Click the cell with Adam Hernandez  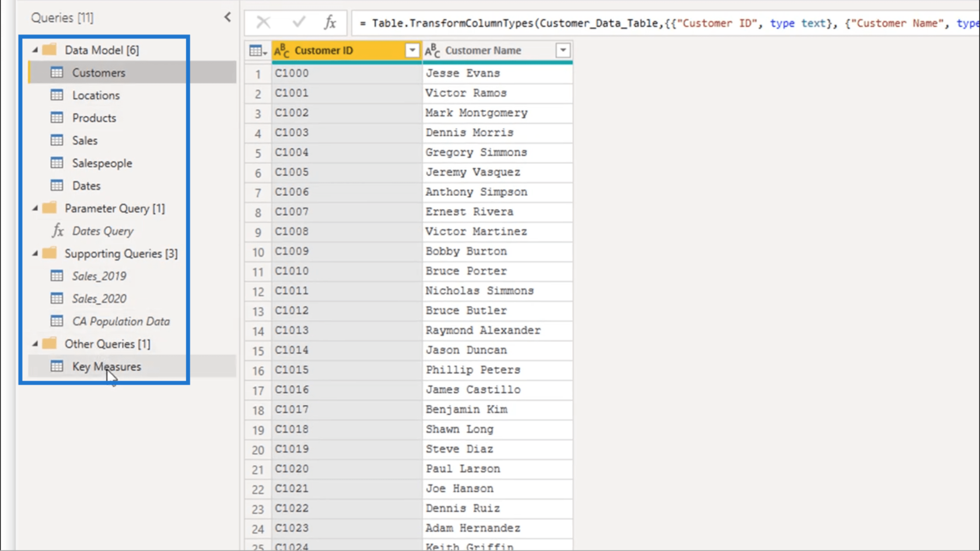click(x=497, y=528)
